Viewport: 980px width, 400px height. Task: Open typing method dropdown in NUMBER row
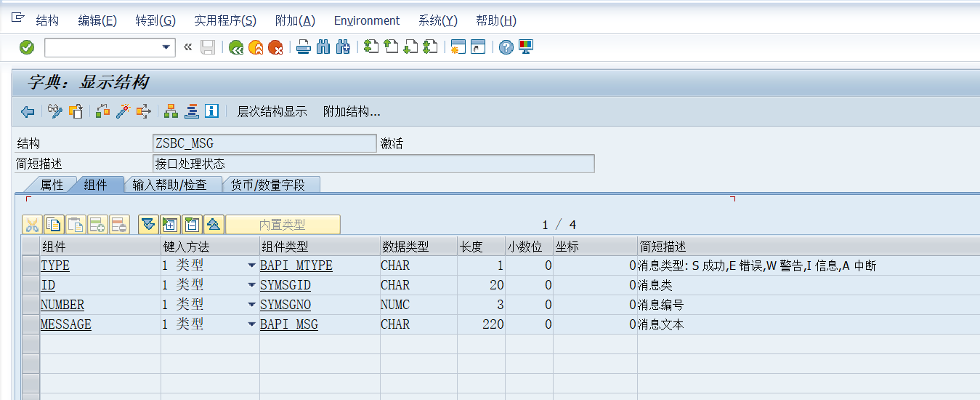[251, 305]
